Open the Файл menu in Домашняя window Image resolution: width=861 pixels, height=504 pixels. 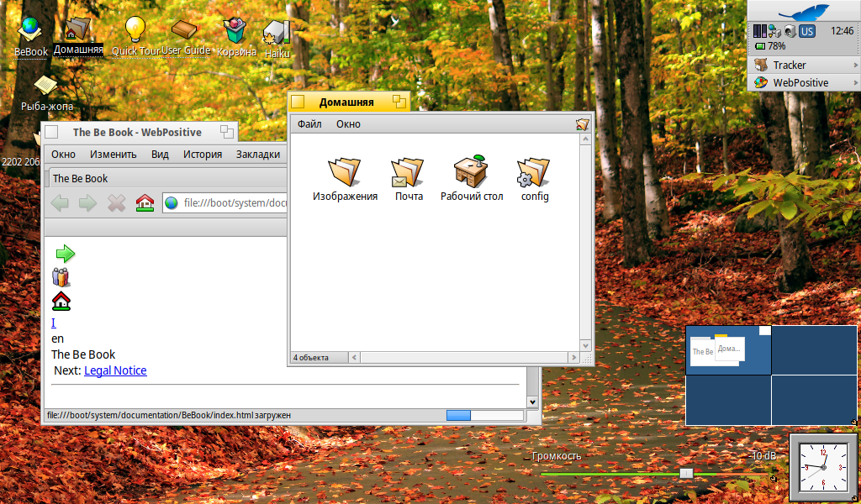click(309, 123)
